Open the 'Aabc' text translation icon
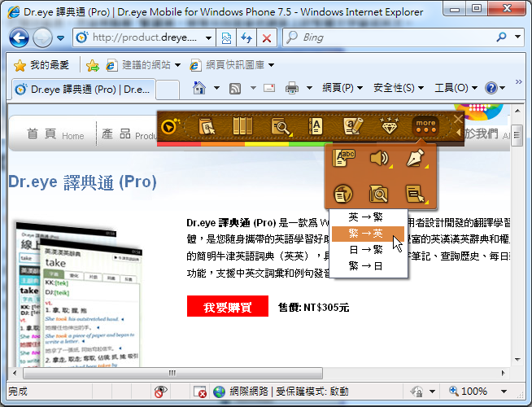This screenshot has width=532, height=407. (343, 158)
